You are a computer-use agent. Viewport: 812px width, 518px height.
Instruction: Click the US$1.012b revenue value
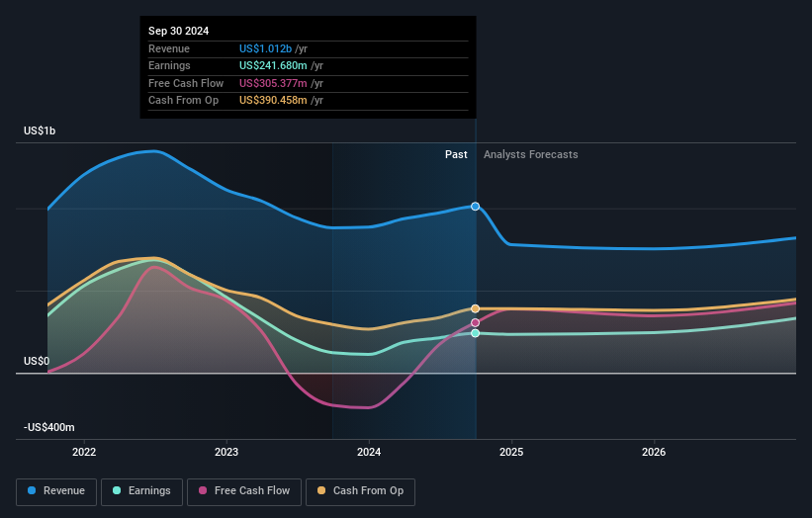tap(265, 48)
